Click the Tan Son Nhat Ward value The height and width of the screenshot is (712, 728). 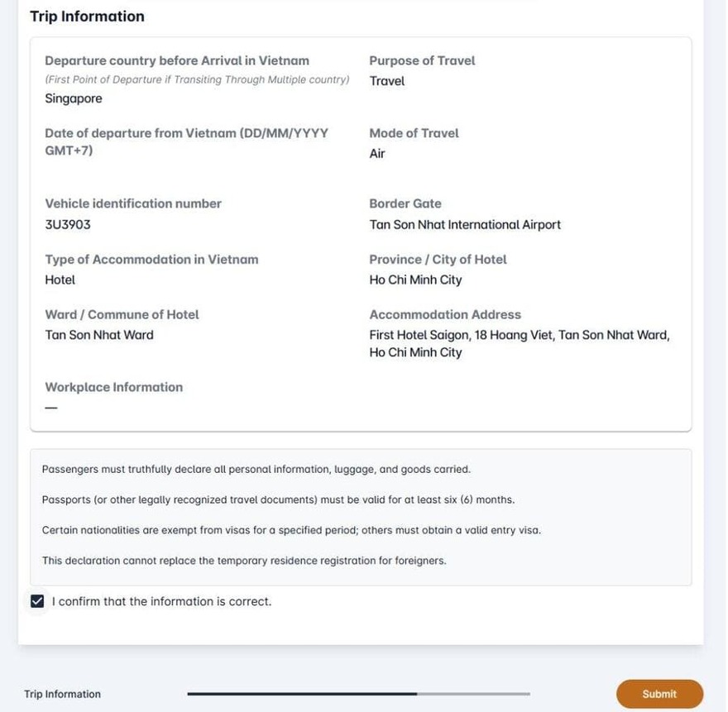coord(99,335)
